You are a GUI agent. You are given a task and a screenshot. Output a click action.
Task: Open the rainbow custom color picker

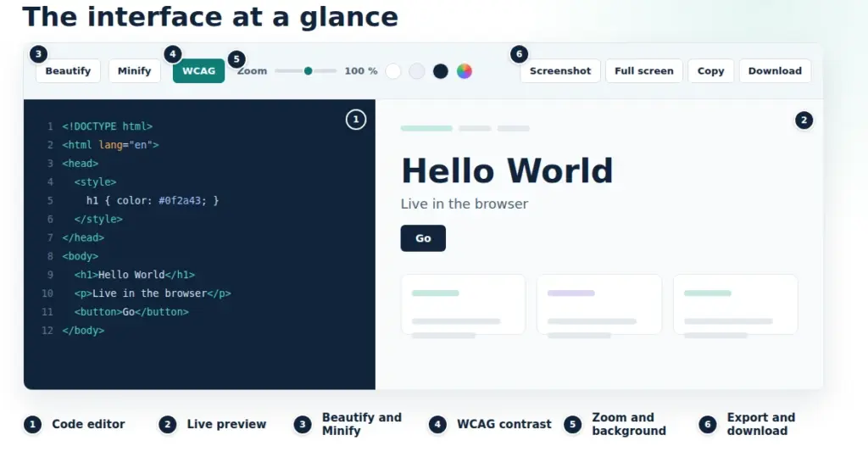coord(465,71)
